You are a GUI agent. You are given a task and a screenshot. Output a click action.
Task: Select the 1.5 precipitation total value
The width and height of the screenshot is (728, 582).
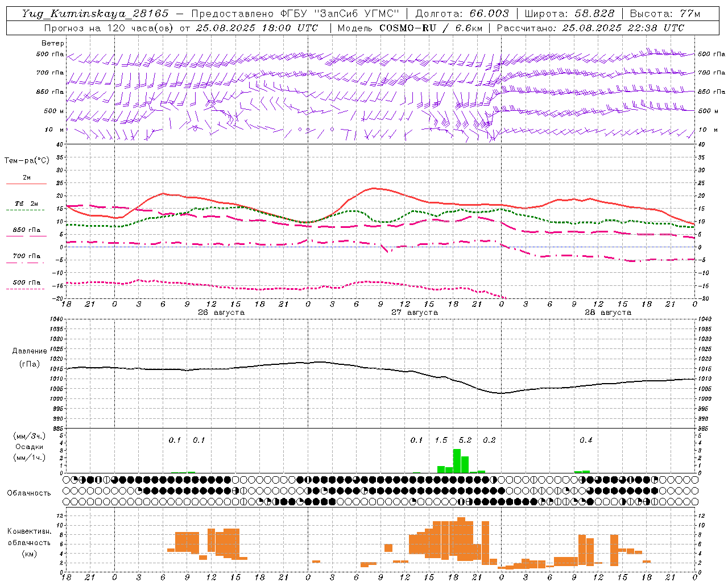(441, 440)
